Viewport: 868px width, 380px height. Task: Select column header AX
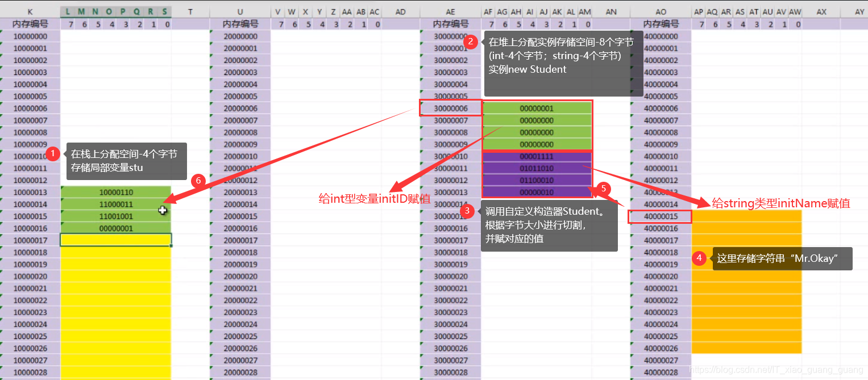tap(821, 11)
